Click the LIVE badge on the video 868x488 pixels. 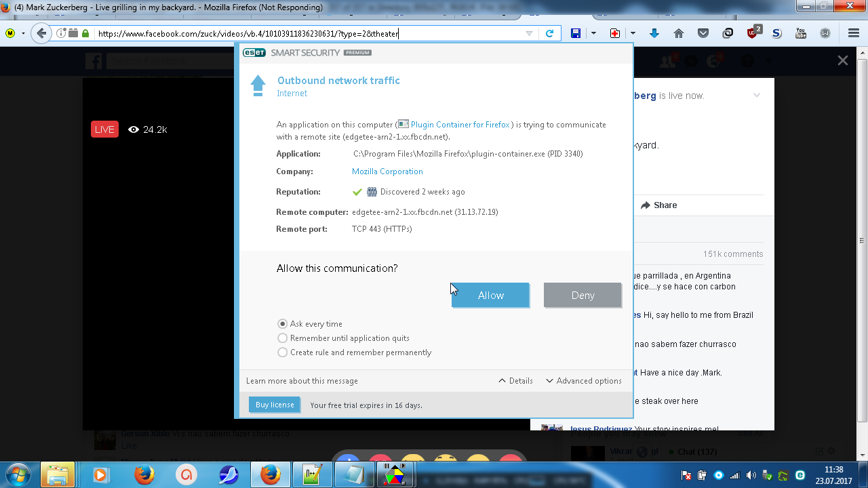pos(105,129)
